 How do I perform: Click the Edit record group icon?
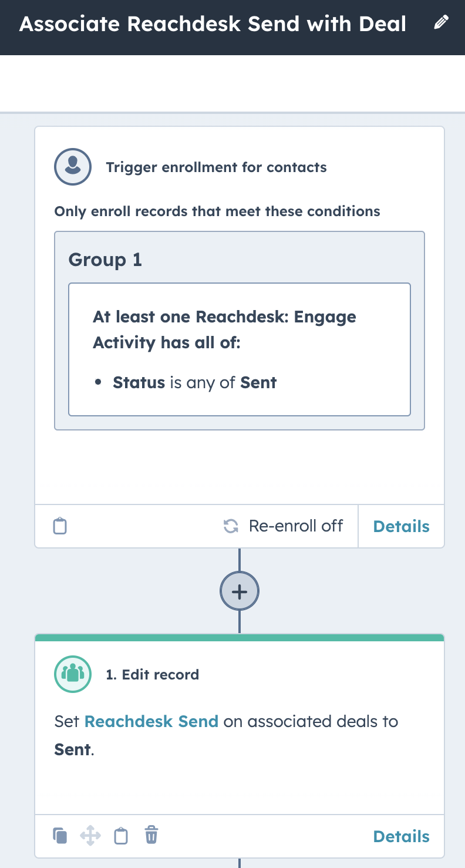(x=73, y=674)
